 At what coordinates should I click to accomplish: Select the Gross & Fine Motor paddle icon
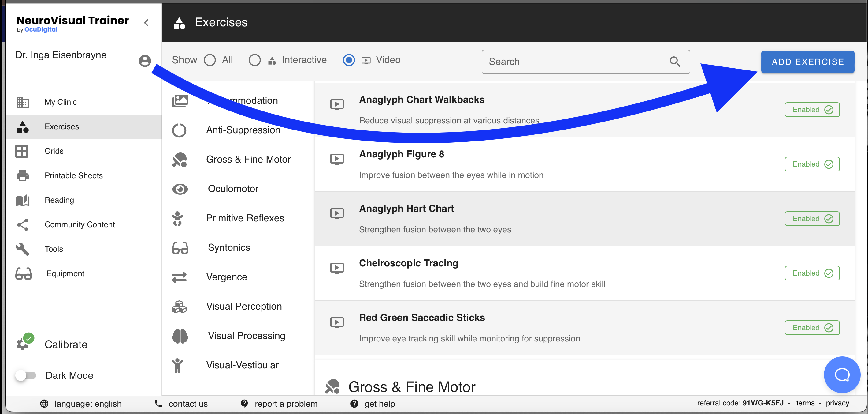tap(179, 160)
